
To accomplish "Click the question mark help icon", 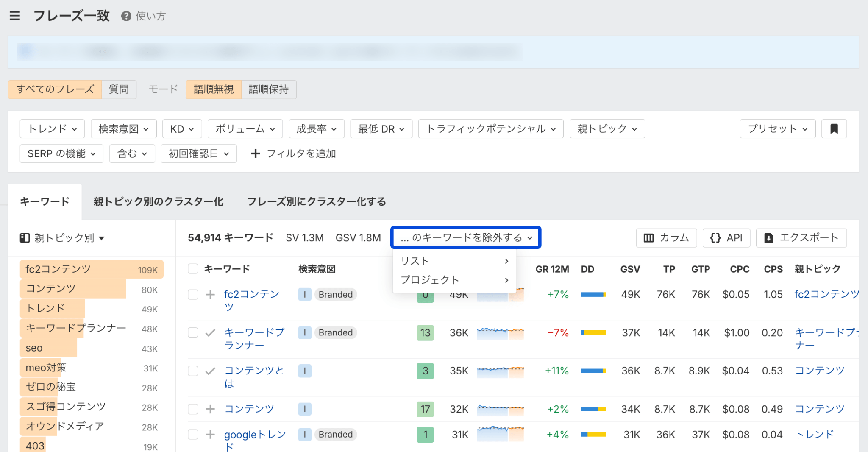I will point(126,16).
